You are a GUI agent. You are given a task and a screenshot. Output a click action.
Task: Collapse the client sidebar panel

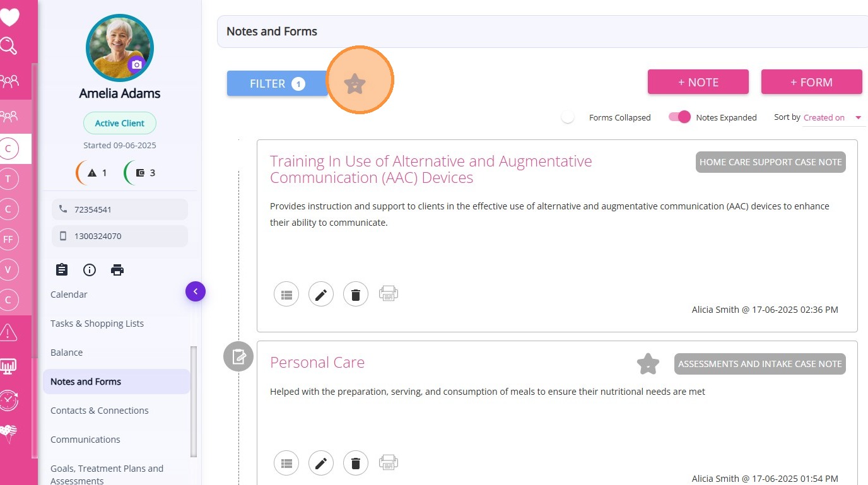click(196, 291)
